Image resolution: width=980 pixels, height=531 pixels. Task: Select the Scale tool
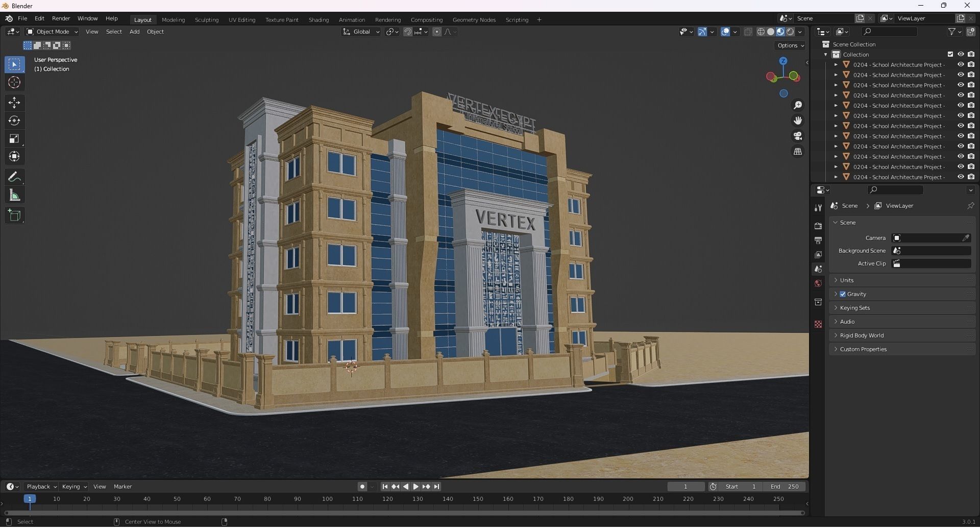pyautogui.click(x=14, y=138)
